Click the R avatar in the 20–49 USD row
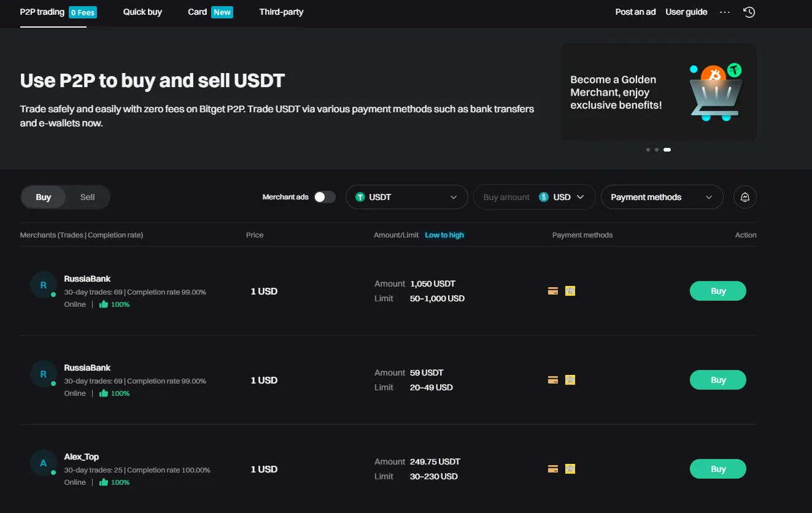 tap(43, 374)
